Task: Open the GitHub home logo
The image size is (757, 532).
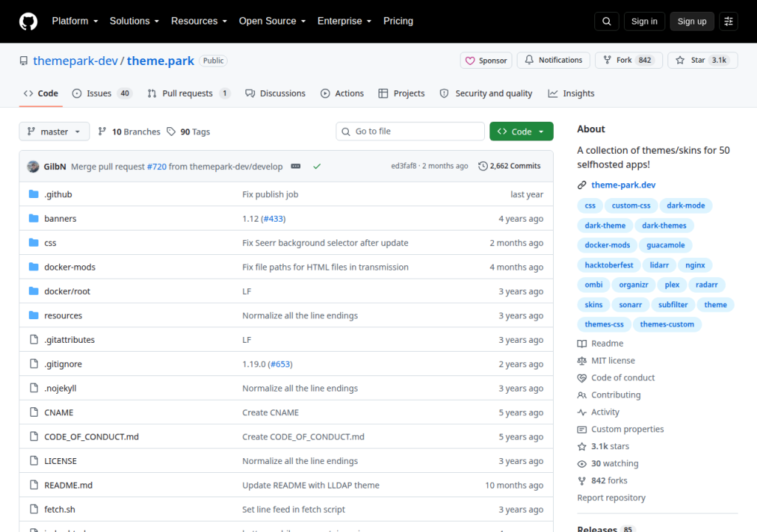Action: tap(28, 21)
